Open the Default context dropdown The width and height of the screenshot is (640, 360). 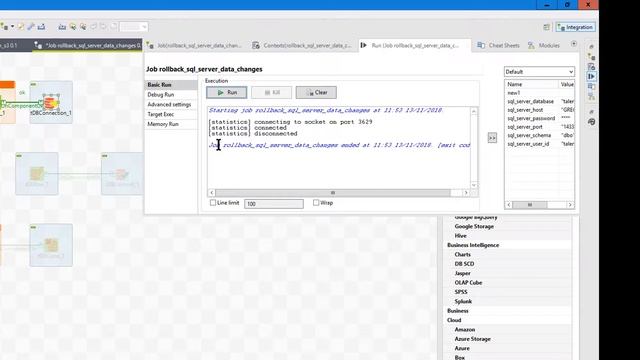coord(539,72)
